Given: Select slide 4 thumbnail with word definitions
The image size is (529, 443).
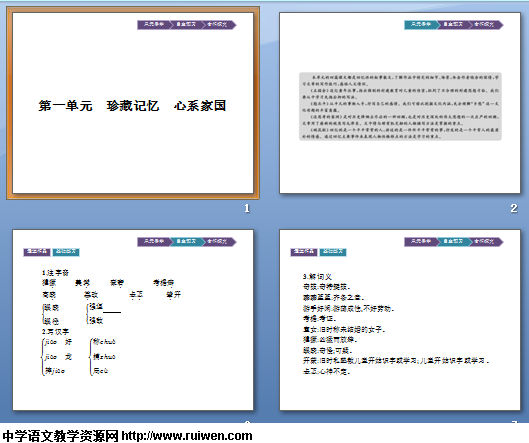Looking at the screenshot, I should tap(400, 320).
